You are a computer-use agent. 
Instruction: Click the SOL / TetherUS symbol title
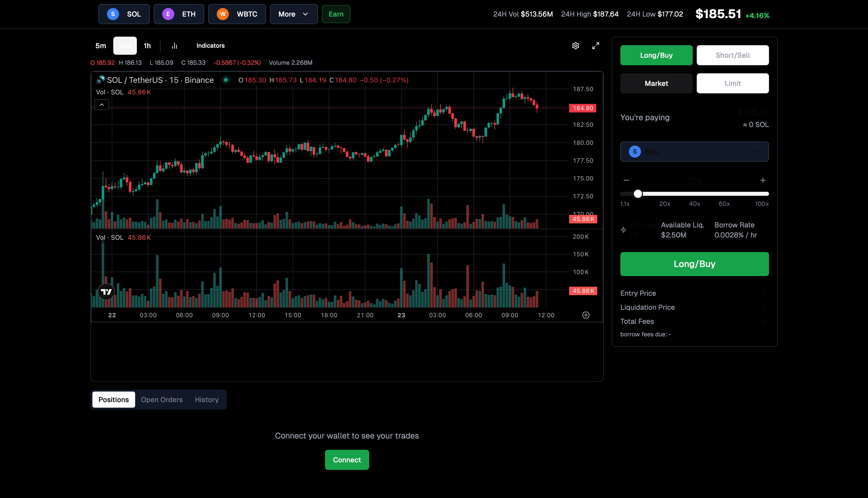click(160, 80)
